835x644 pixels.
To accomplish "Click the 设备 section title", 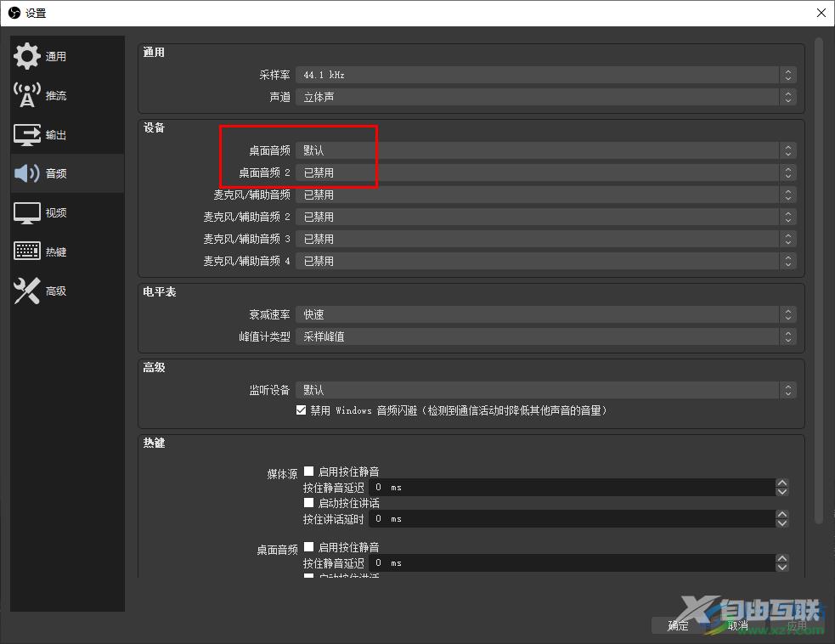I will 154,127.
